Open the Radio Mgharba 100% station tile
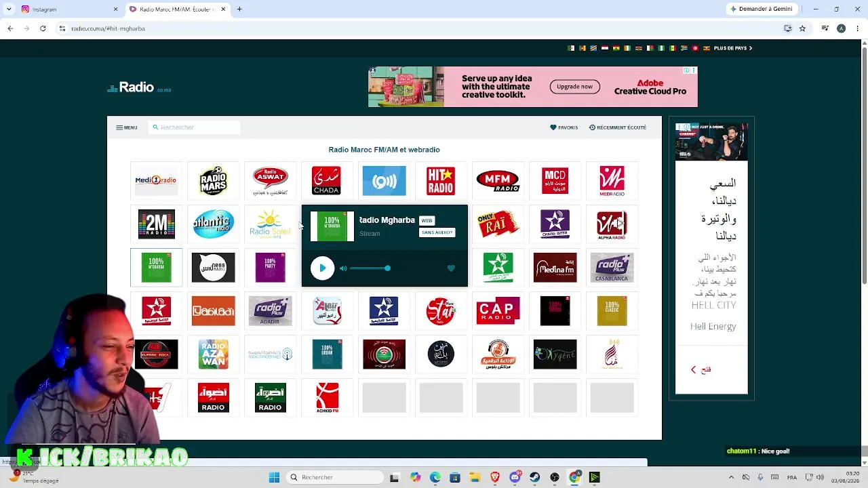 156,268
